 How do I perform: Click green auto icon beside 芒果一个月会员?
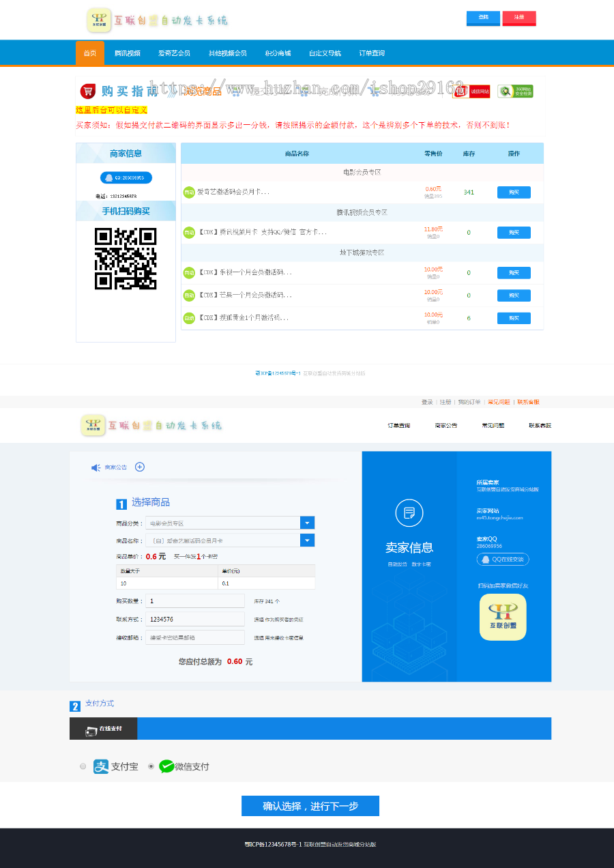pos(189,295)
